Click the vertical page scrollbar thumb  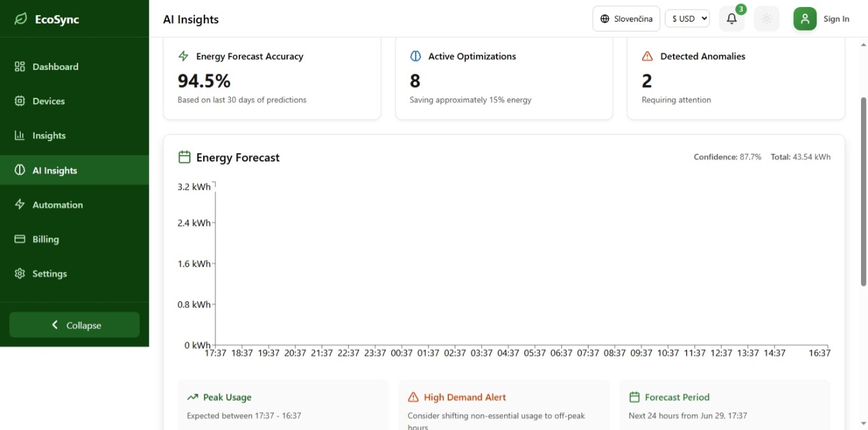click(x=863, y=191)
